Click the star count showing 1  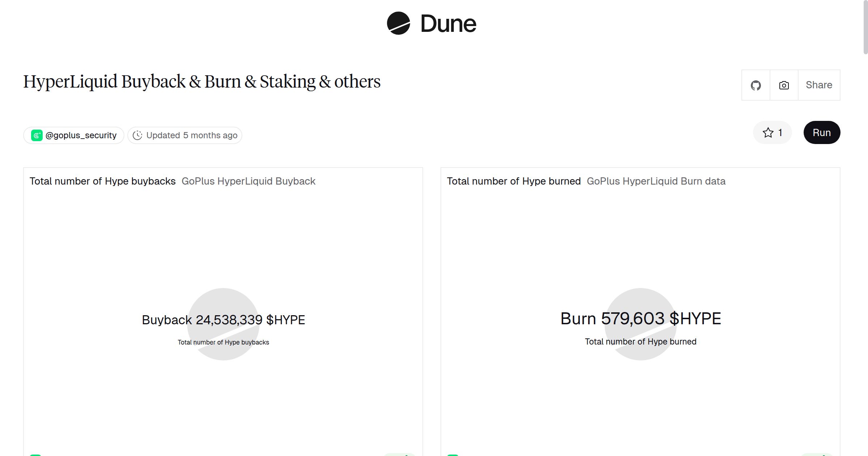click(780, 132)
